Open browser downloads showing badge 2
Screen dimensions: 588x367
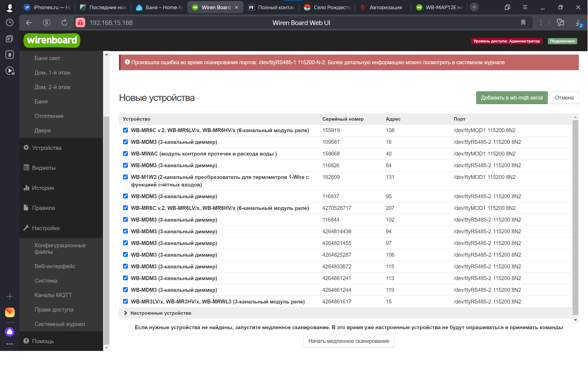pos(578,22)
